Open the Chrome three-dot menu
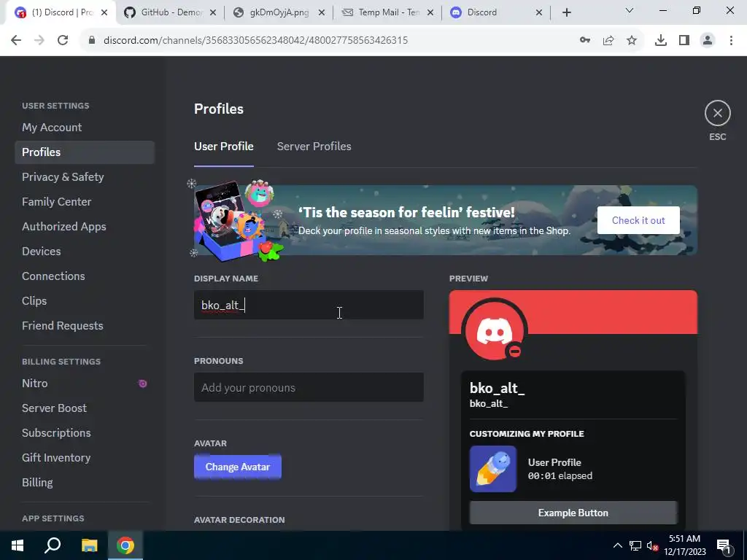The width and height of the screenshot is (747, 560). pos(731,40)
